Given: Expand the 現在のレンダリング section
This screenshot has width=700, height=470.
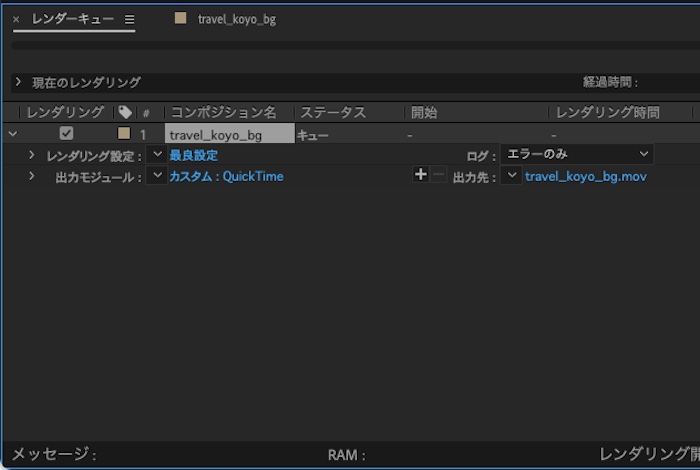Looking at the screenshot, I should click(x=18, y=82).
